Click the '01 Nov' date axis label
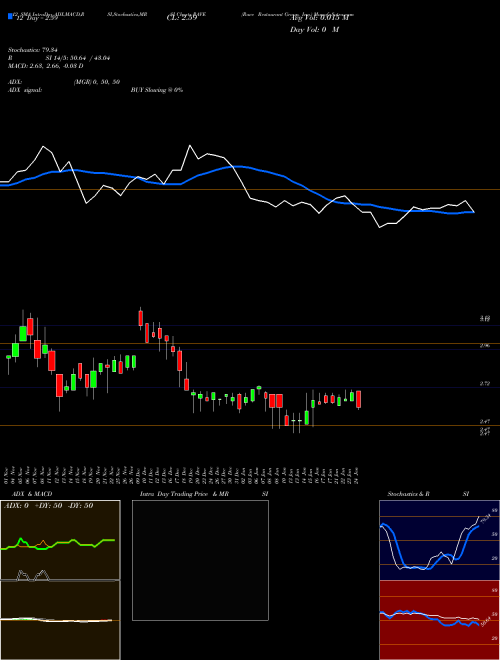 click(5, 474)
